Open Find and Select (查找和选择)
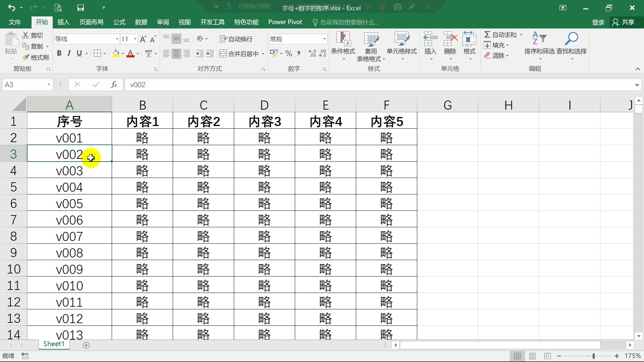 click(x=572, y=46)
